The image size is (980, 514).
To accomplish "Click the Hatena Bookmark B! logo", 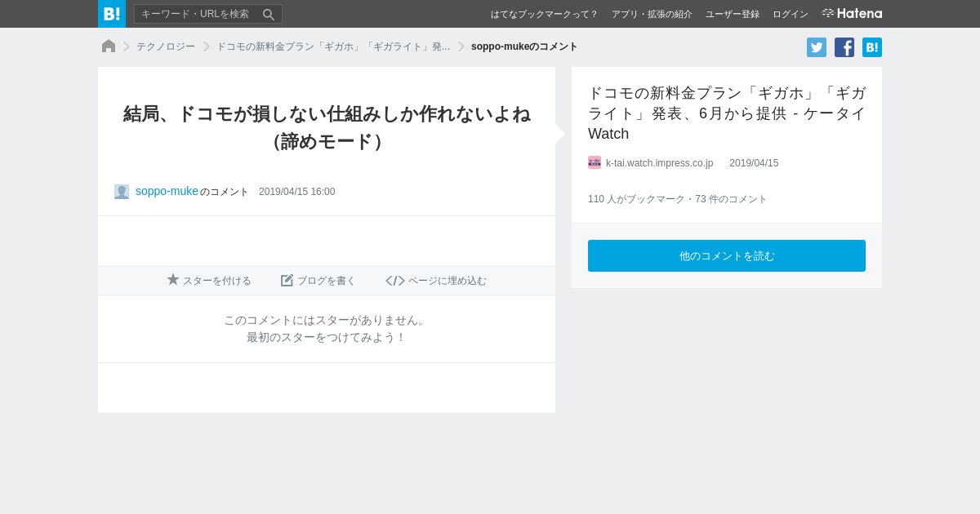I will 112,14.
